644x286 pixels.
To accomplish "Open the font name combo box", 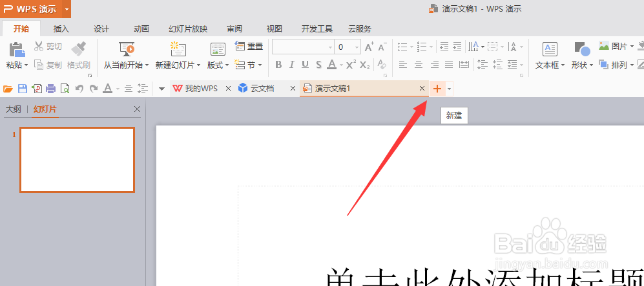I will click(x=303, y=47).
